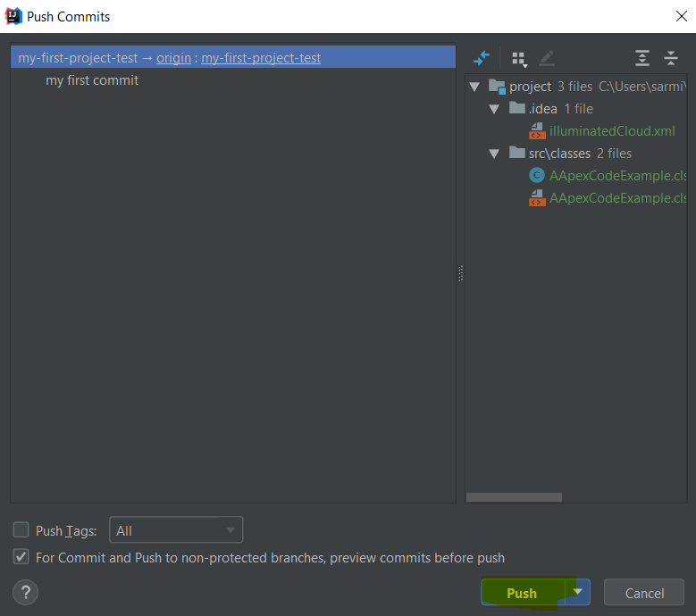Open the Group By toolbar icon
This screenshot has width=696, height=616.
tap(518, 59)
